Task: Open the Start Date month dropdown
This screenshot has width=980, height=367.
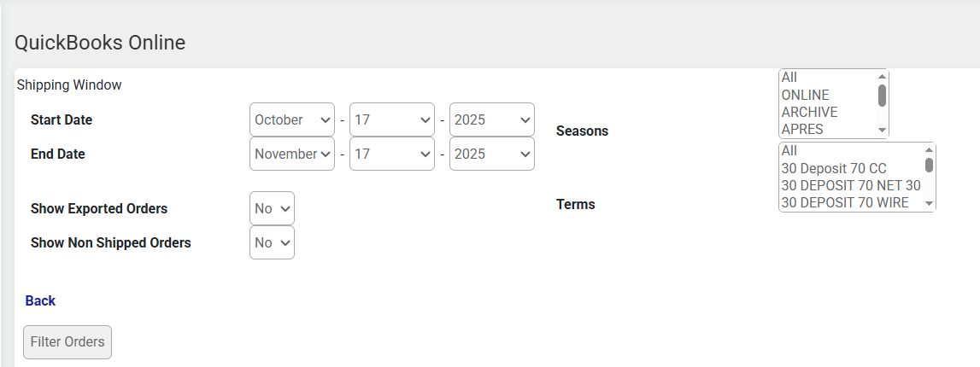Action: pyautogui.click(x=292, y=119)
